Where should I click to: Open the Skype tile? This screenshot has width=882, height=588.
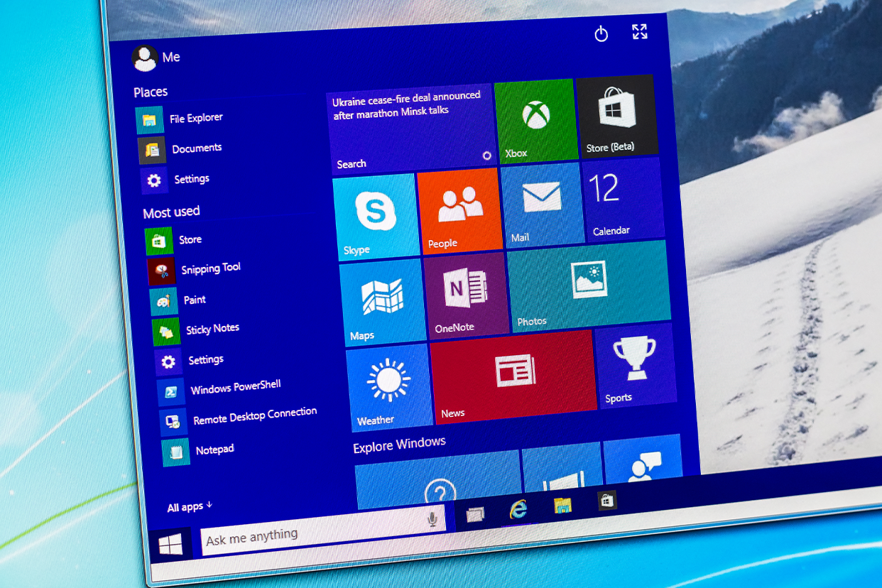(376, 217)
